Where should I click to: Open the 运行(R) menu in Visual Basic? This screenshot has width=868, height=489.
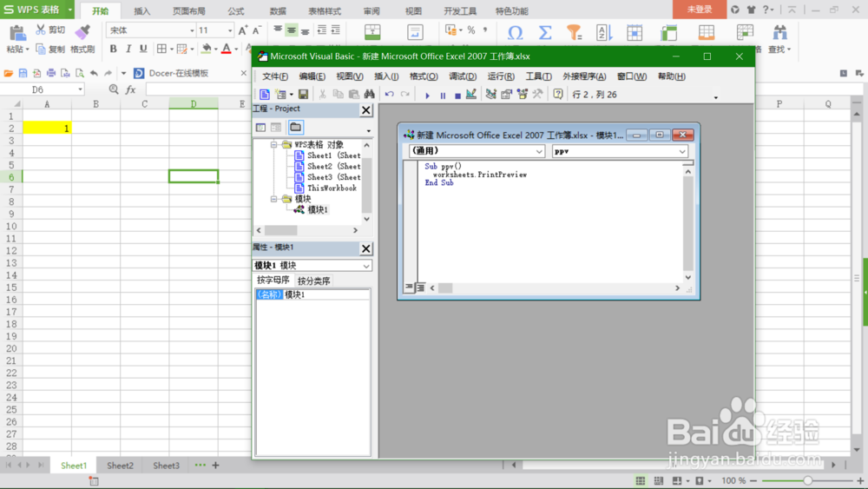(501, 76)
